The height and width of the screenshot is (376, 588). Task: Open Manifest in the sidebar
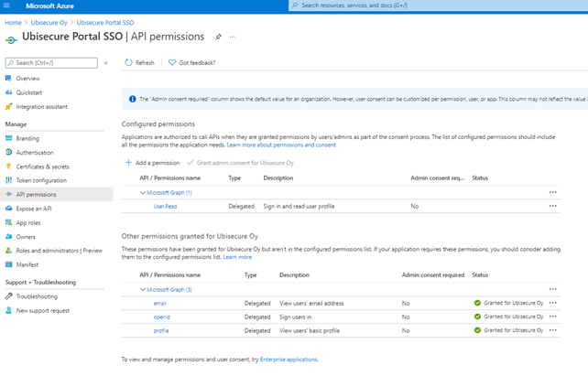click(27, 264)
